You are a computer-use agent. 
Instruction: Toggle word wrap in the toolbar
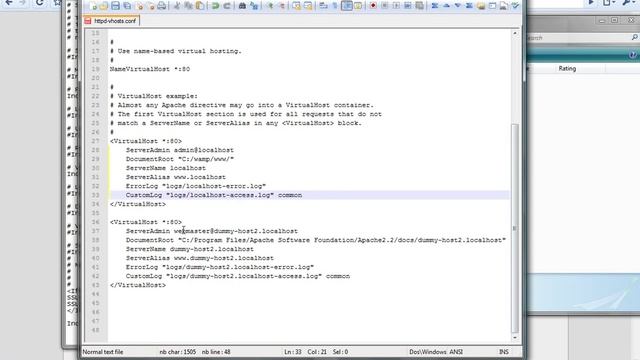pyautogui.click(x=323, y=6)
